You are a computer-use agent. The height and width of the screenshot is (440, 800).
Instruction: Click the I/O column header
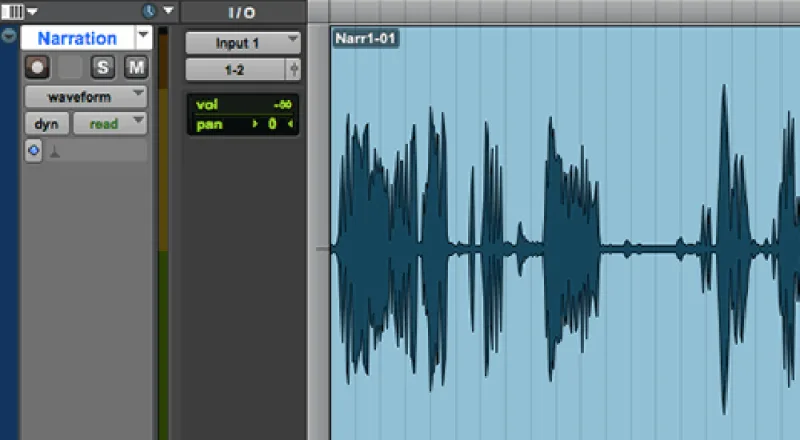(242, 12)
